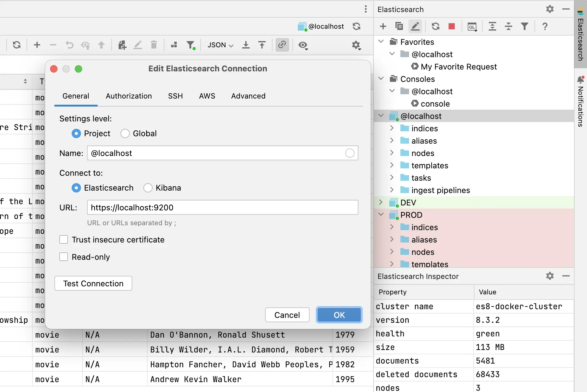Open Elasticsearch Inspector settings gear
This screenshot has height=392, width=587.
pos(550,276)
